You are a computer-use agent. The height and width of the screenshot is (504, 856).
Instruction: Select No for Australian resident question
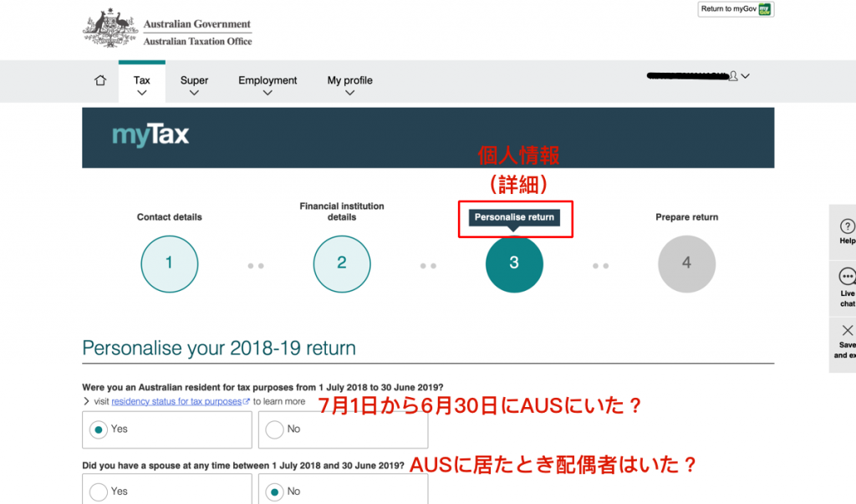coord(274,430)
